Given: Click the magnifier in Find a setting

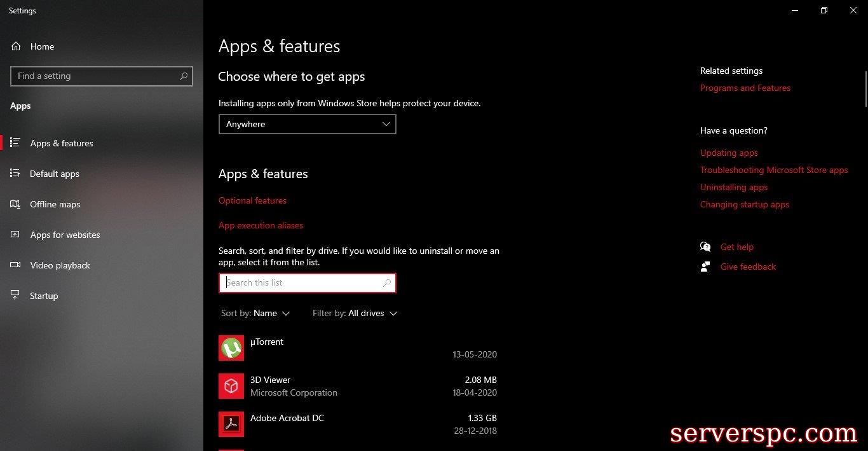Looking at the screenshot, I should (x=184, y=76).
